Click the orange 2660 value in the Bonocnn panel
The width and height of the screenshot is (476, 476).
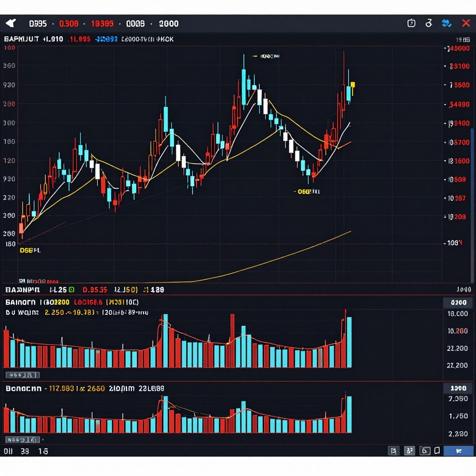(95, 389)
